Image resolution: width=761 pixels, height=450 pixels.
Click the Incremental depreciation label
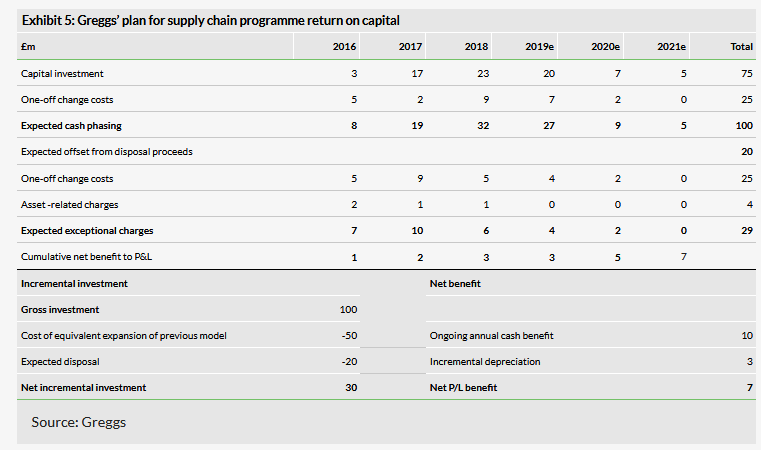tap(485, 362)
